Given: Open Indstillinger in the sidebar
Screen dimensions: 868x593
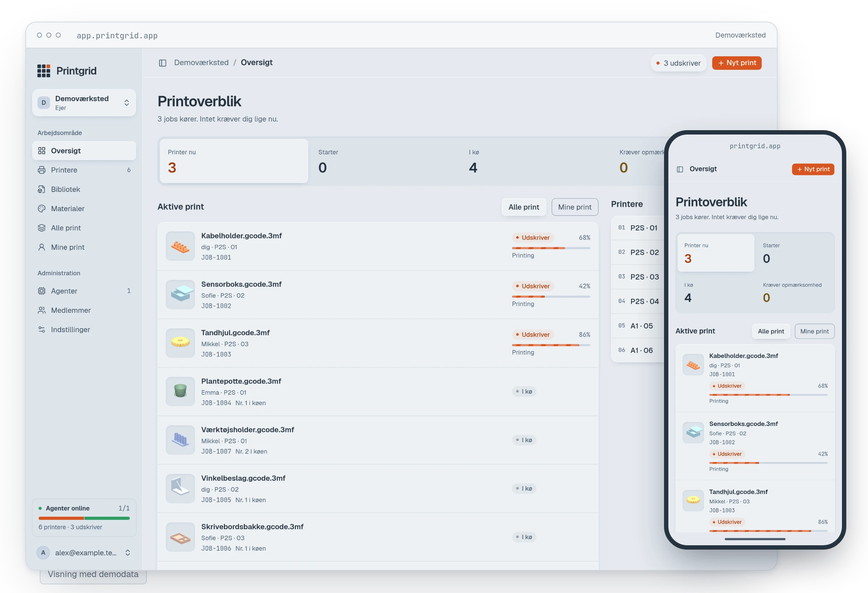Looking at the screenshot, I should (84, 330).
